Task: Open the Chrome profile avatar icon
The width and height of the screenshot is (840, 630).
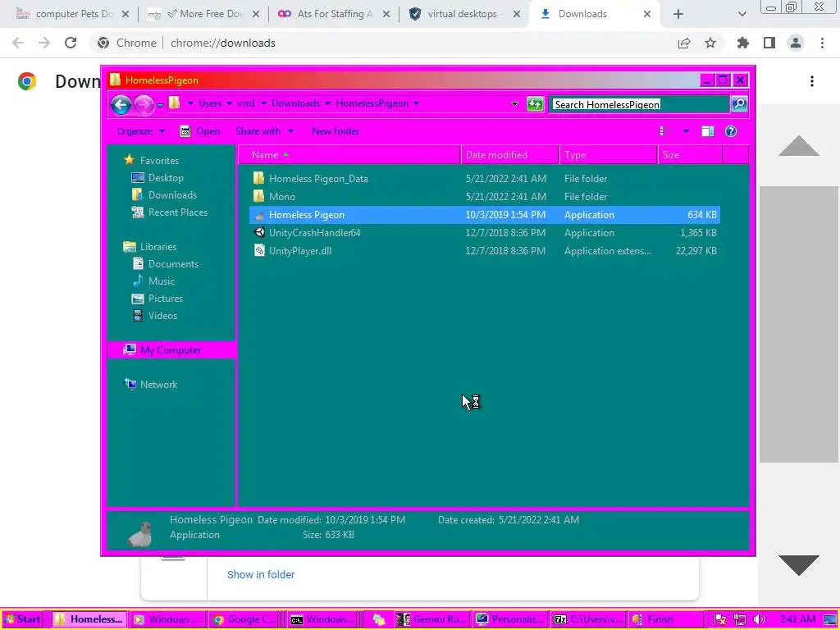Action: 796,43
